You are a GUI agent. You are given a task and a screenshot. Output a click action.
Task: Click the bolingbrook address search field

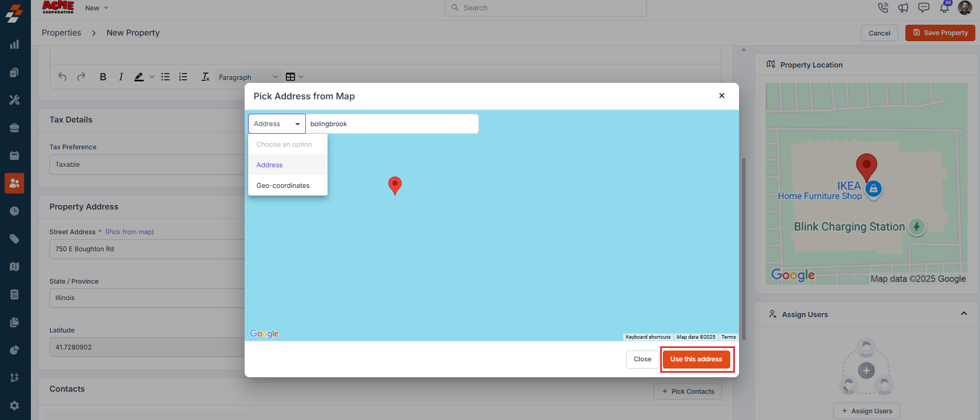[392, 124]
